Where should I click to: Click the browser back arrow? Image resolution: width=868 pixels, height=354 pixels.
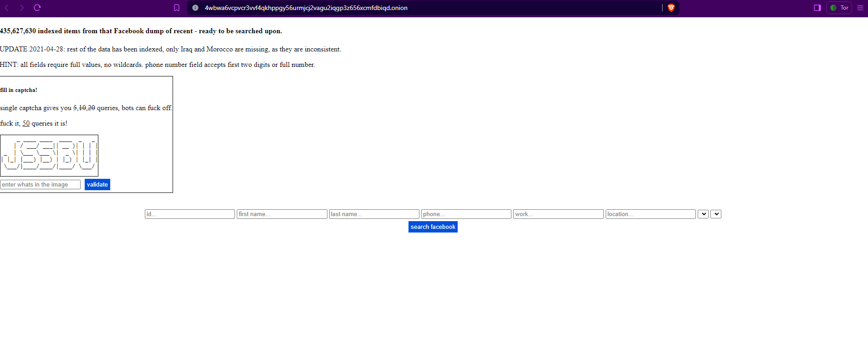[7, 8]
